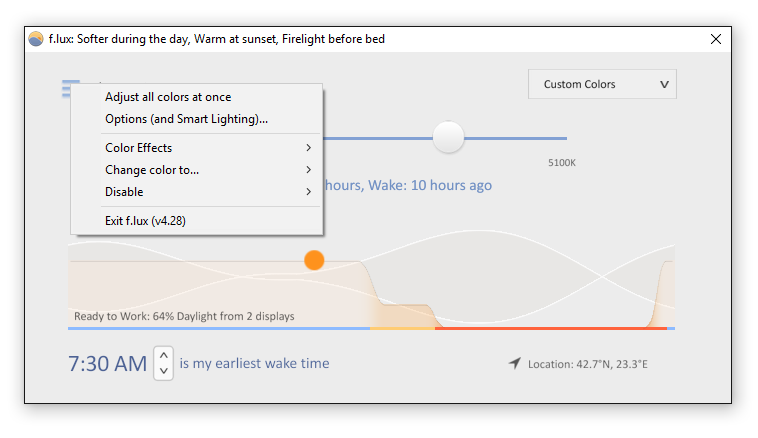This screenshot has width=758, height=438.
Task: Click the color temperature slider knob
Action: pyautogui.click(x=448, y=137)
